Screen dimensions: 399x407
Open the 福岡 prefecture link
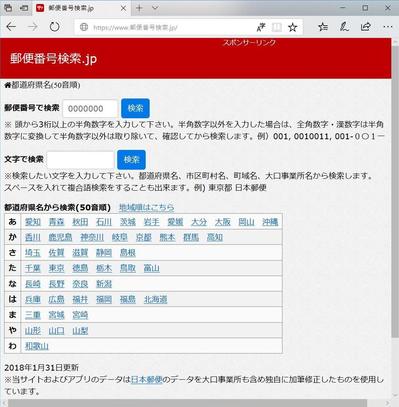point(104,299)
